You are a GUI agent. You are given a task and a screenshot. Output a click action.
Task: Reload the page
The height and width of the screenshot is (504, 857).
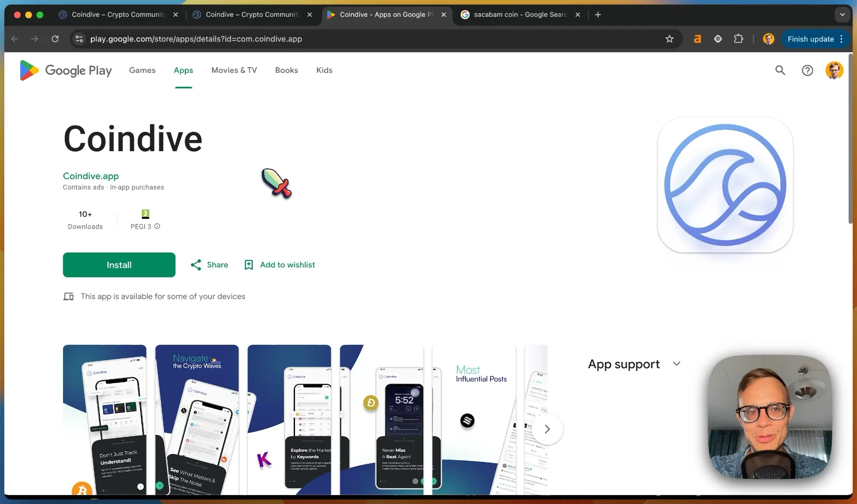tap(55, 39)
